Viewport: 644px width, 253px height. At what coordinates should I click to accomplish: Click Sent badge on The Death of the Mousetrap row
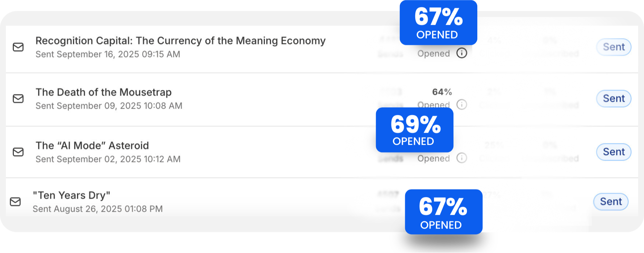click(613, 99)
